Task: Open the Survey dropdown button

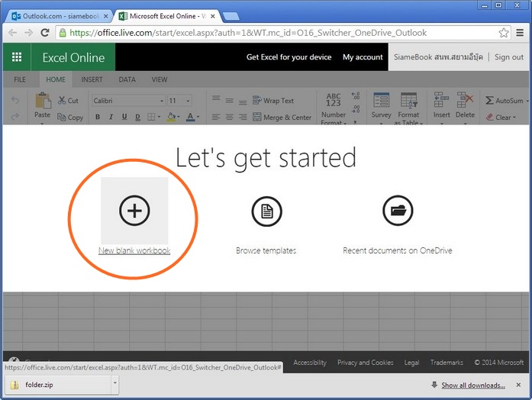Action: coord(381,107)
